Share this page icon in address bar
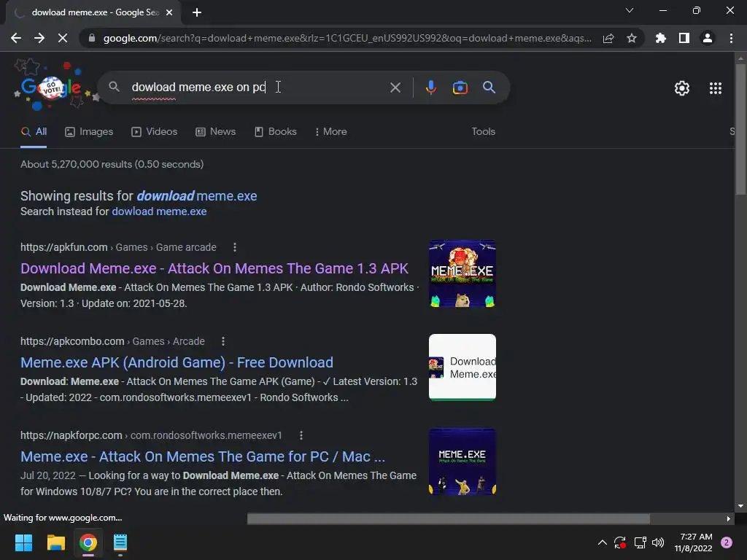 [608, 38]
